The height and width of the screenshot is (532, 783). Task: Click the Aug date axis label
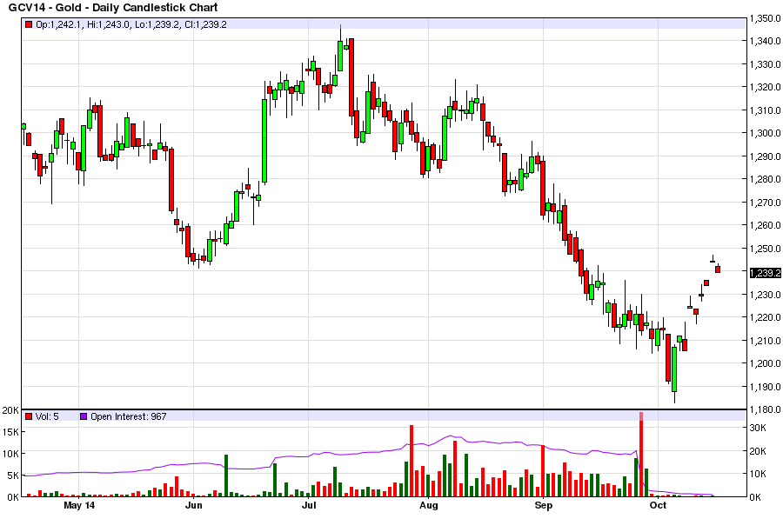click(428, 505)
